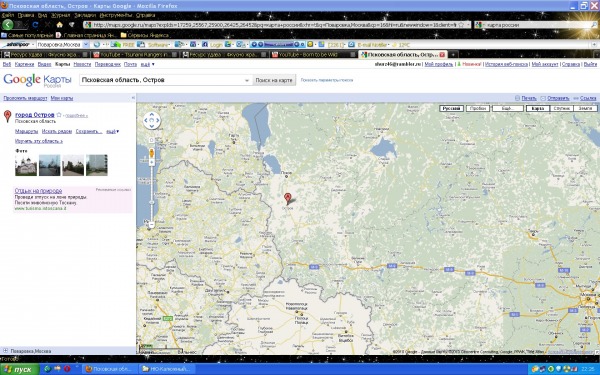This screenshot has height=375, width=600.
Task: Switch map view to Земля
Action: pos(585,109)
